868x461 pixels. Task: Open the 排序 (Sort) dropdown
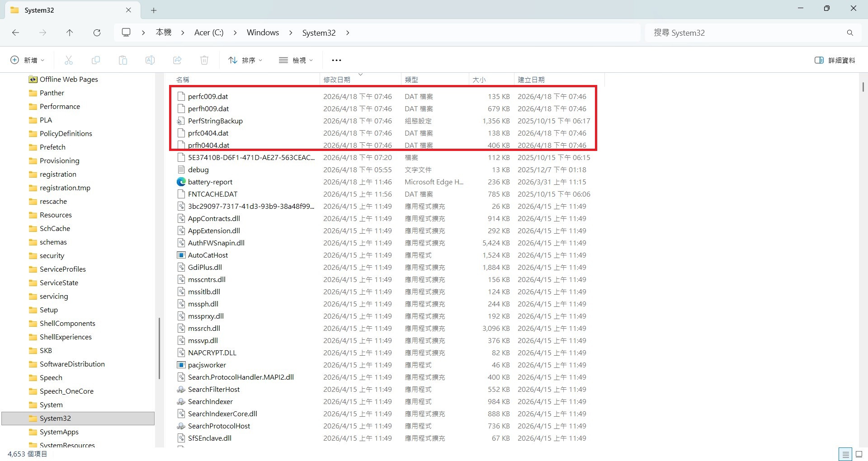click(x=245, y=60)
